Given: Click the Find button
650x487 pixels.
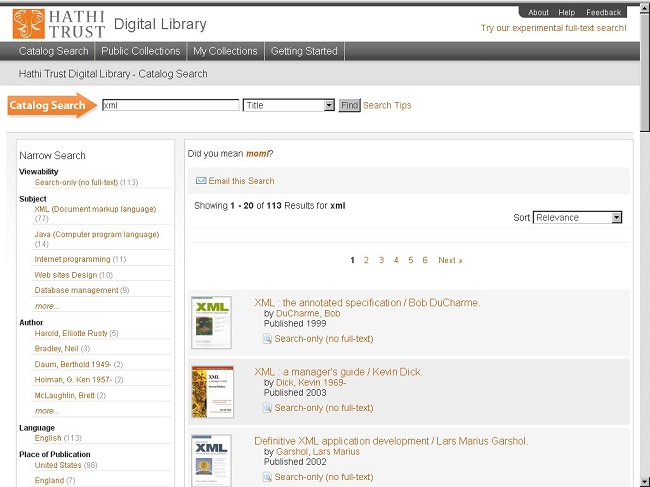Looking at the screenshot, I should tap(349, 105).
